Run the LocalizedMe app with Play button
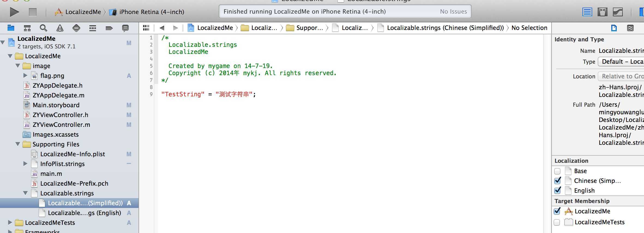The image size is (644, 233). coord(14,12)
